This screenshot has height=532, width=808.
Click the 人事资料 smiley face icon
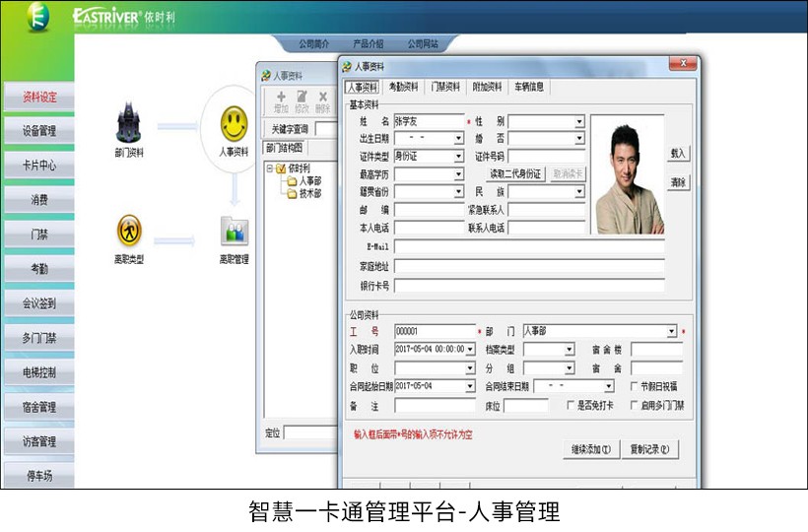click(234, 124)
